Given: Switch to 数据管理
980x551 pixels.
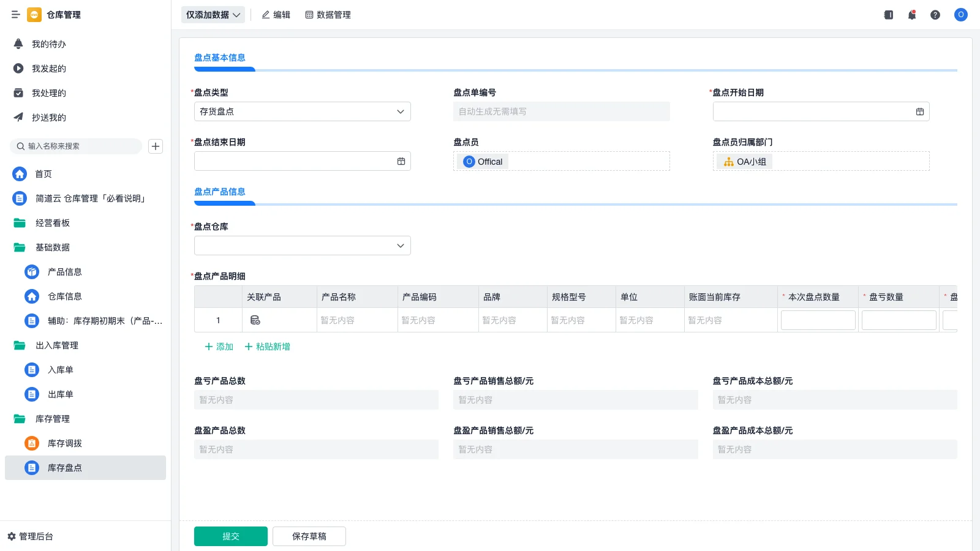Looking at the screenshot, I should click(328, 15).
